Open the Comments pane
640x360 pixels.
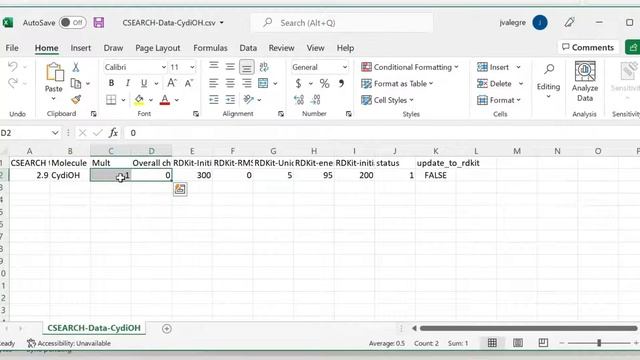point(588,47)
